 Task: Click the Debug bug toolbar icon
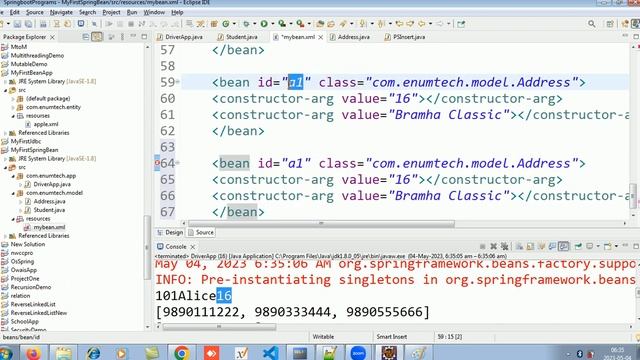(x=246, y=24)
